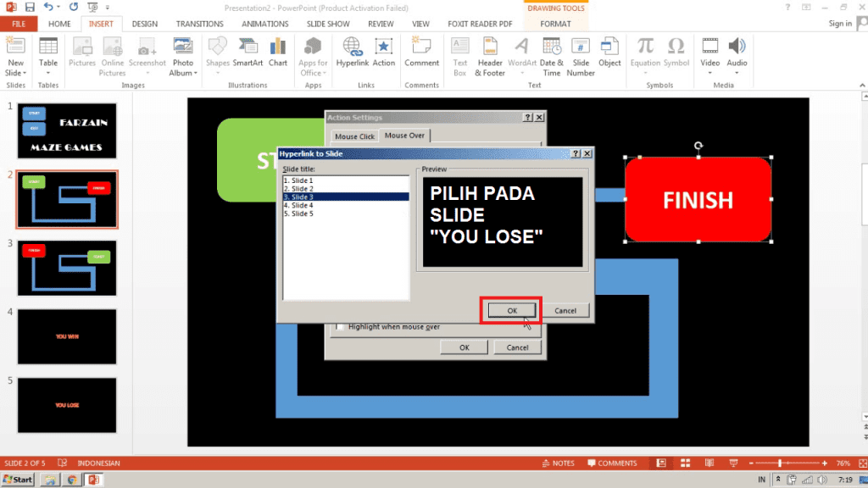868x488 pixels.
Task: Expand the New Slide dropdown
Action: 15,74
